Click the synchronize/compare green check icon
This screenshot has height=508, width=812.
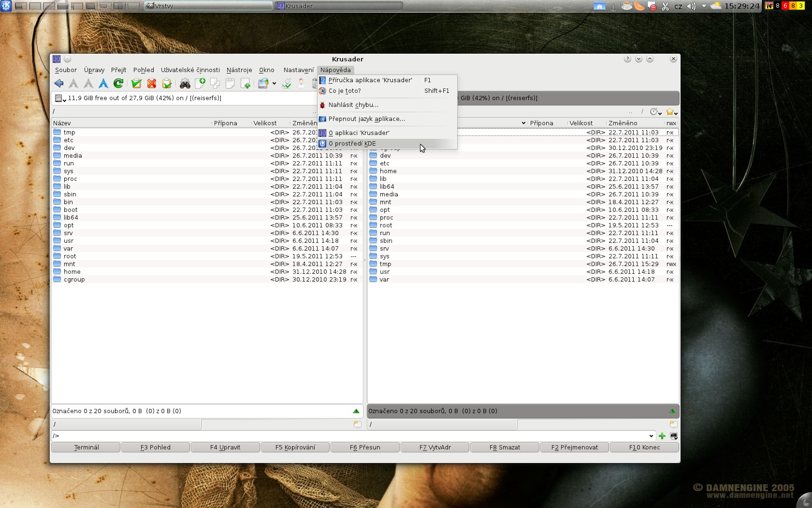pyautogui.click(x=286, y=83)
